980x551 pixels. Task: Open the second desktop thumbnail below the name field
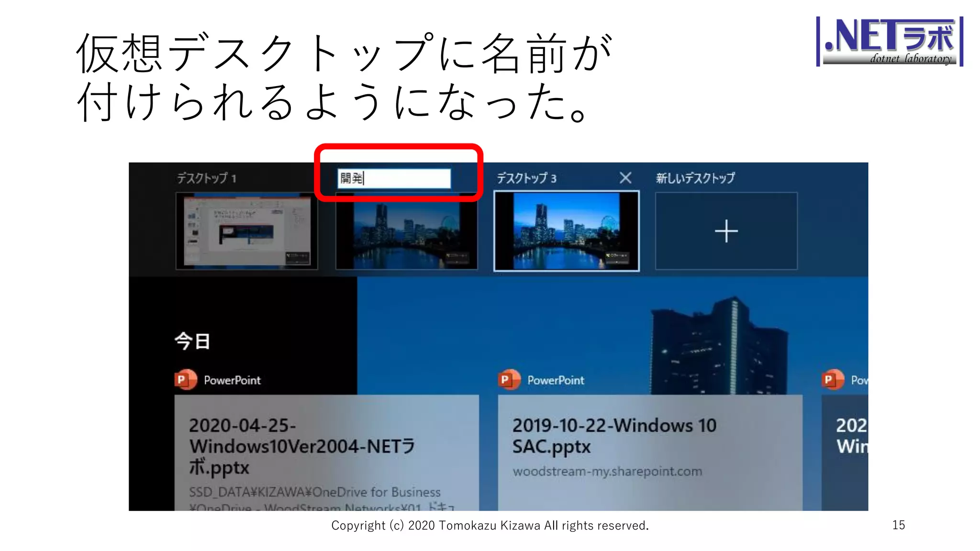click(407, 232)
